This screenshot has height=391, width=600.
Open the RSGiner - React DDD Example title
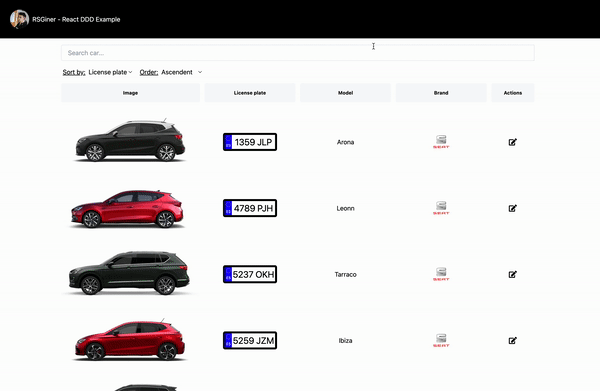76,20
